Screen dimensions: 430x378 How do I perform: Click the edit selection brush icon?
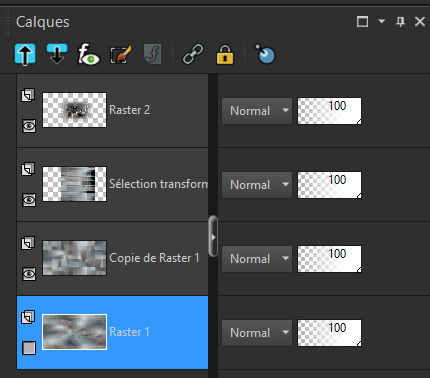(x=121, y=54)
